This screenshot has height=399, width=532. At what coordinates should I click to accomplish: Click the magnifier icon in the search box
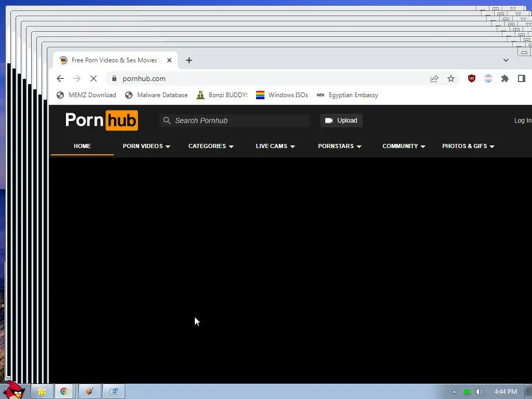click(x=167, y=121)
